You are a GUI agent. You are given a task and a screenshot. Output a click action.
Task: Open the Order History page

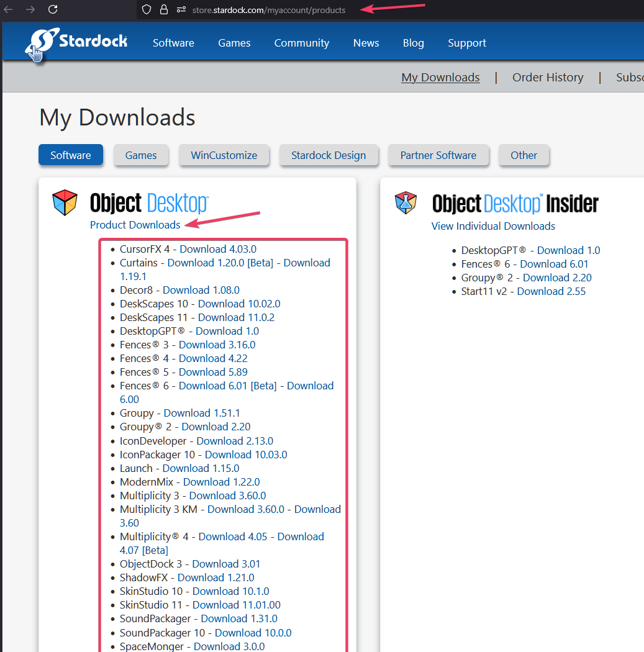pos(547,77)
